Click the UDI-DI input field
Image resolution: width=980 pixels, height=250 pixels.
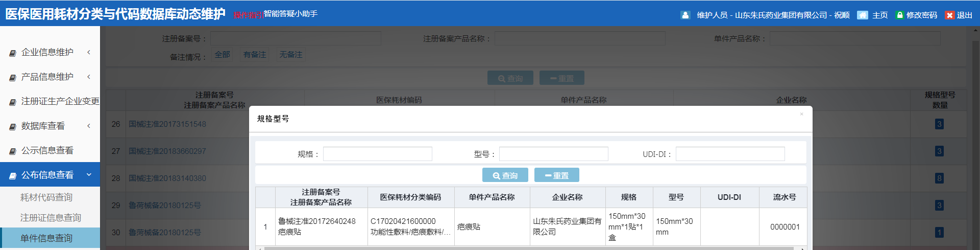pyautogui.click(x=730, y=154)
